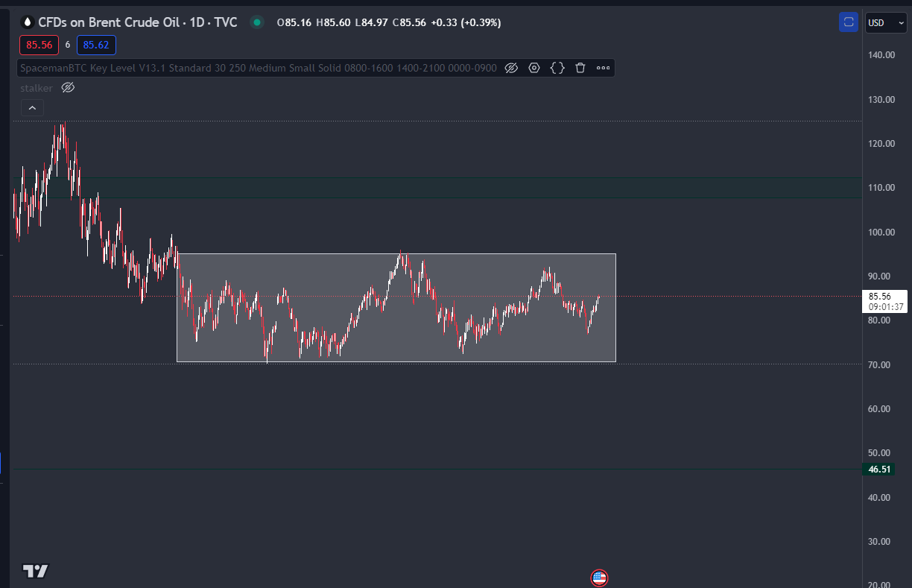Click the 46.51 price level label
Screen dimensions: 912x588
[x=879, y=469]
